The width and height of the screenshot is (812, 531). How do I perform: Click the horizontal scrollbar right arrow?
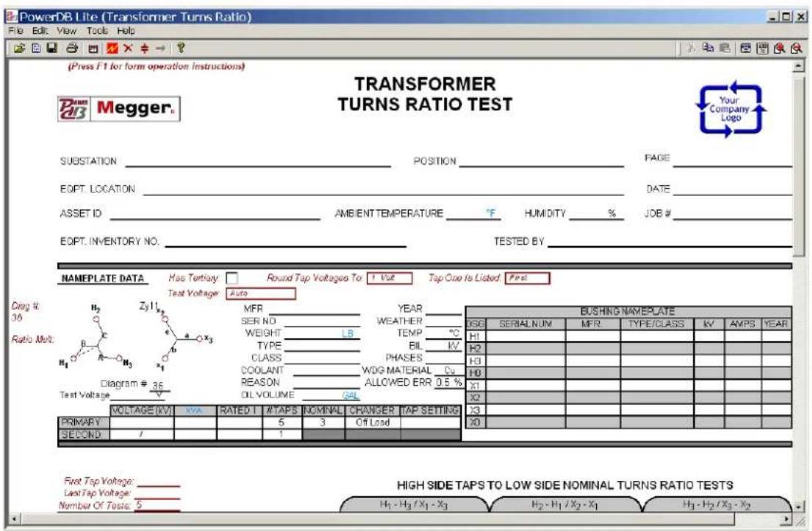point(786,519)
